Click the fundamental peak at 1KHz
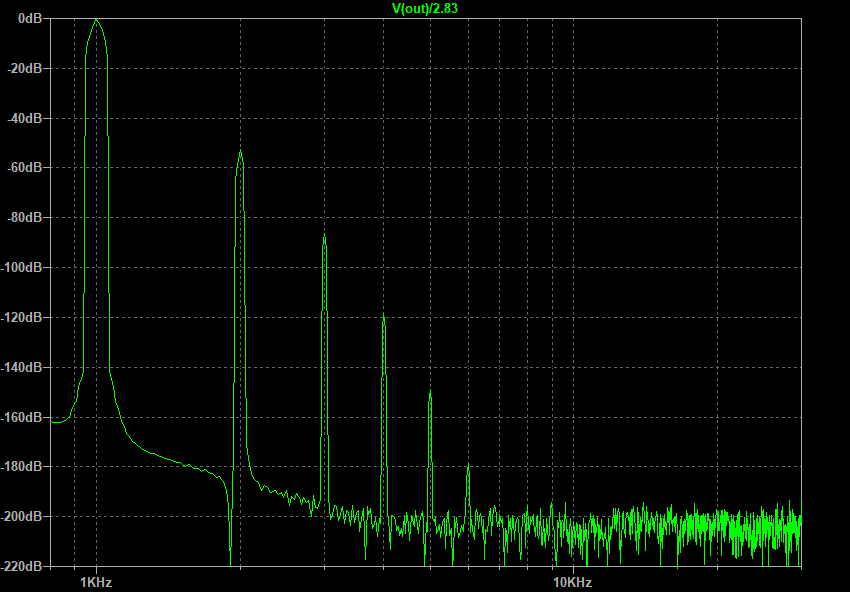Viewport: 850px width, 592px height. coord(96,20)
